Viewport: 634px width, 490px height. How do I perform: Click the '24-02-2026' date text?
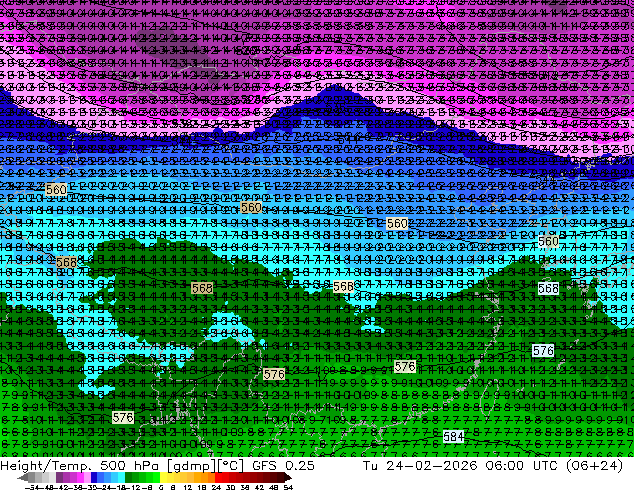(431, 465)
